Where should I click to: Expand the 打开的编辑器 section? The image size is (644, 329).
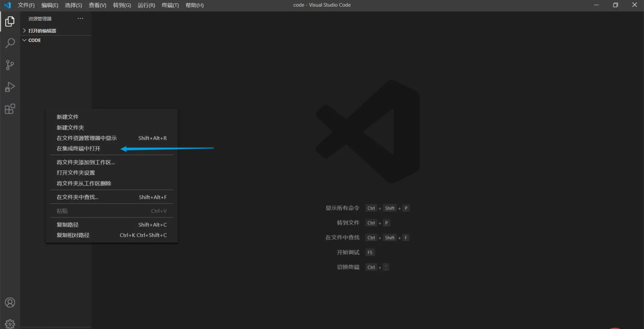click(x=56, y=31)
